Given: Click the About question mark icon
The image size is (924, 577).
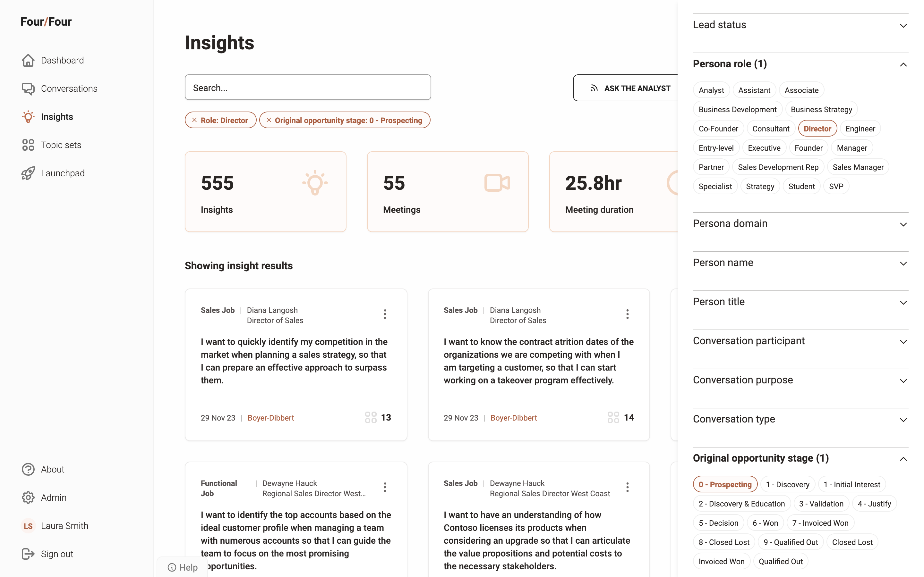Looking at the screenshot, I should pos(28,469).
